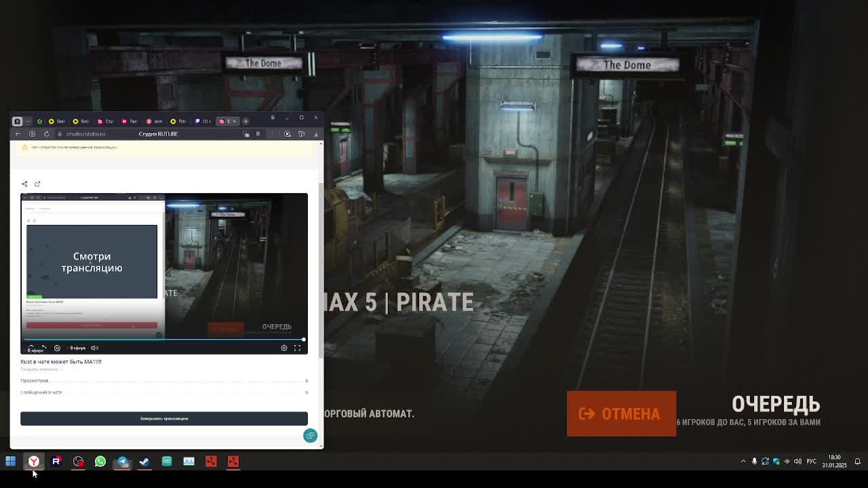Screen dimensions: 868x488
Task: Switch to the Twitch browser tab
Action: coord(201,121)
